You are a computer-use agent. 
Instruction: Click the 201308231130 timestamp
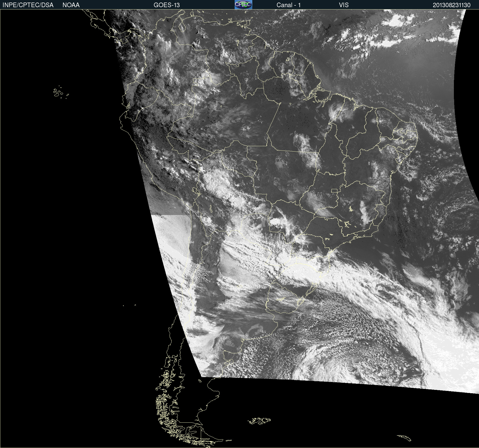[452, 5]
